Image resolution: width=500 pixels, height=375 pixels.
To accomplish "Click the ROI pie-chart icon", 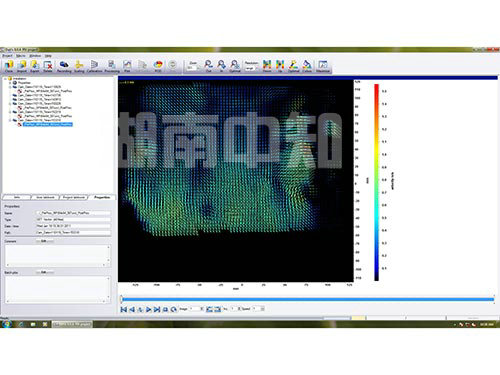I will pyautogui.click(x=158, y=66).
